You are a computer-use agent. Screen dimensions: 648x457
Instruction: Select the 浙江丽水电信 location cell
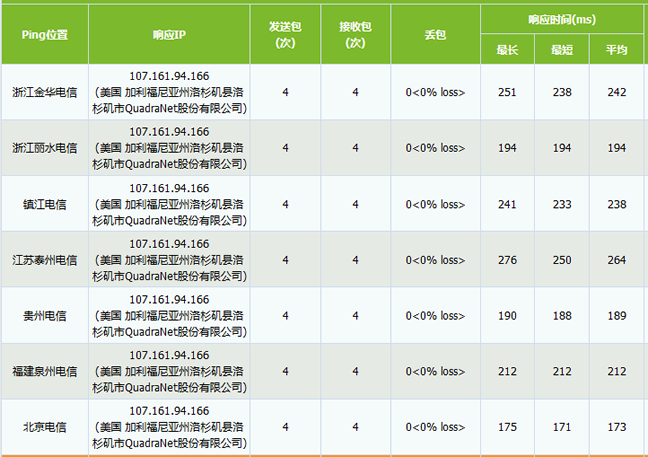(44, 148)
